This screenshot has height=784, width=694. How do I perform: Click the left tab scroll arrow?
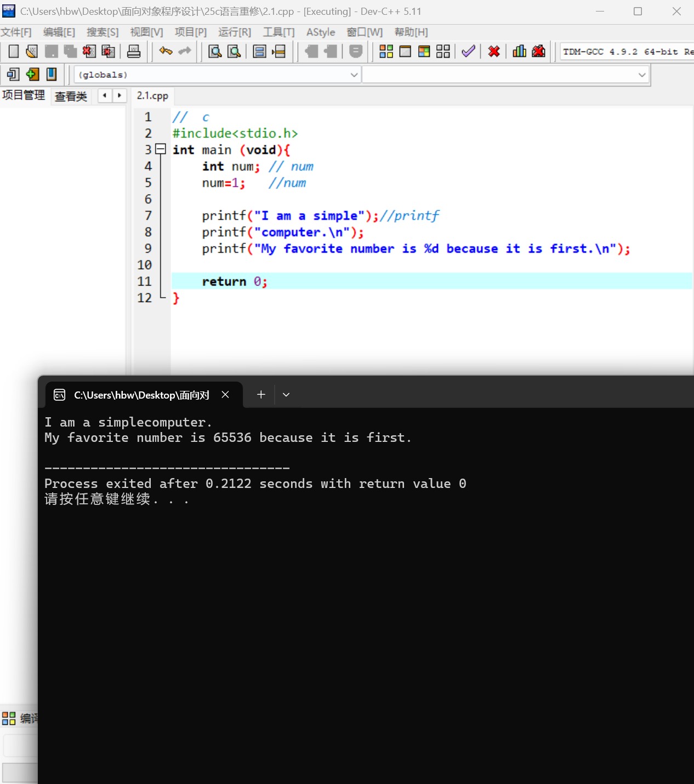(x=105, y=95)
